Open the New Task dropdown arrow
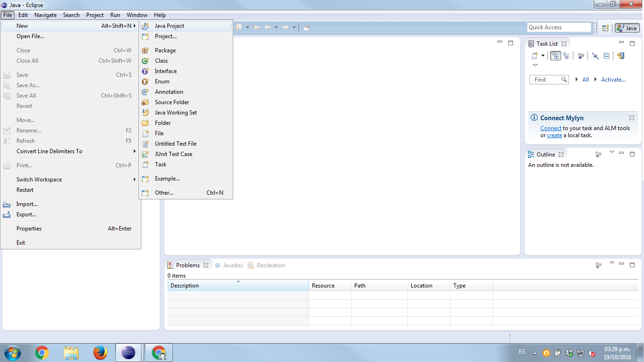This screenshot has width=644, height=362. [x=543, y=56]
